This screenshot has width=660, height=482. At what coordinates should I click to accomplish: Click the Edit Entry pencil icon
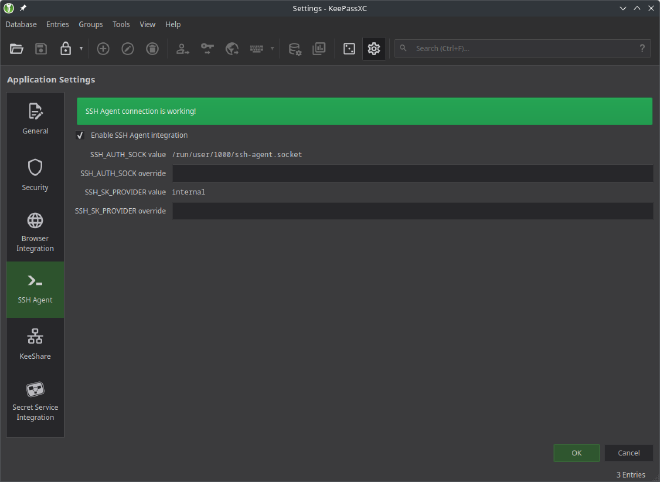(x=128, y=49)
